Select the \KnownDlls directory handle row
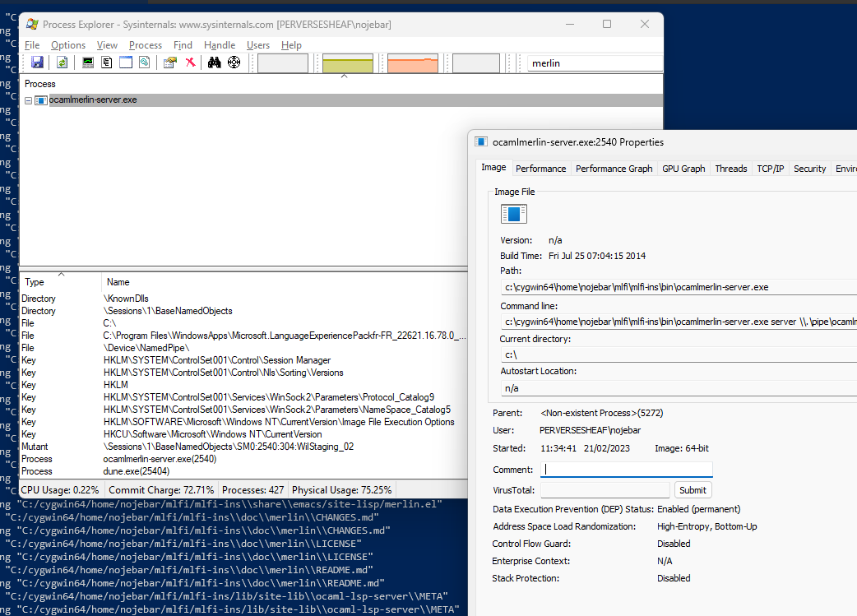 pyautogui.click(x=243, y=299)
